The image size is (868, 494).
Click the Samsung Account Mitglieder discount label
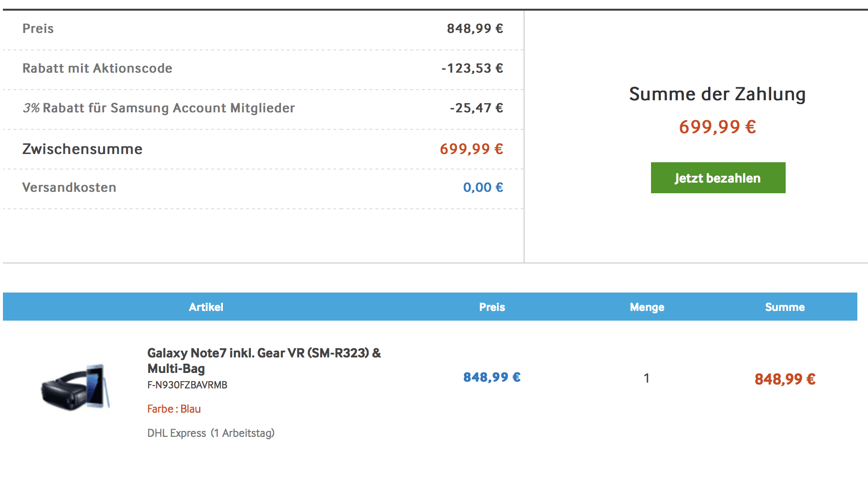159,108
